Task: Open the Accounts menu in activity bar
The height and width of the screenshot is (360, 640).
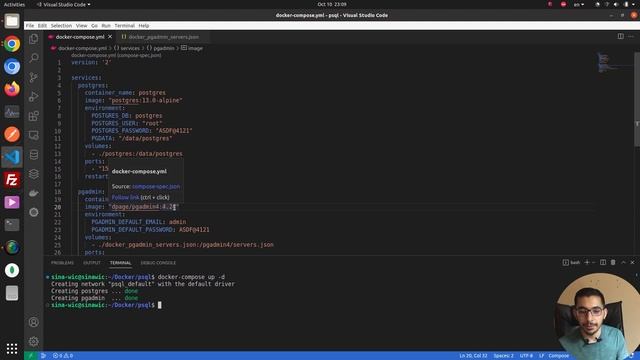Action: pos(34,322)
